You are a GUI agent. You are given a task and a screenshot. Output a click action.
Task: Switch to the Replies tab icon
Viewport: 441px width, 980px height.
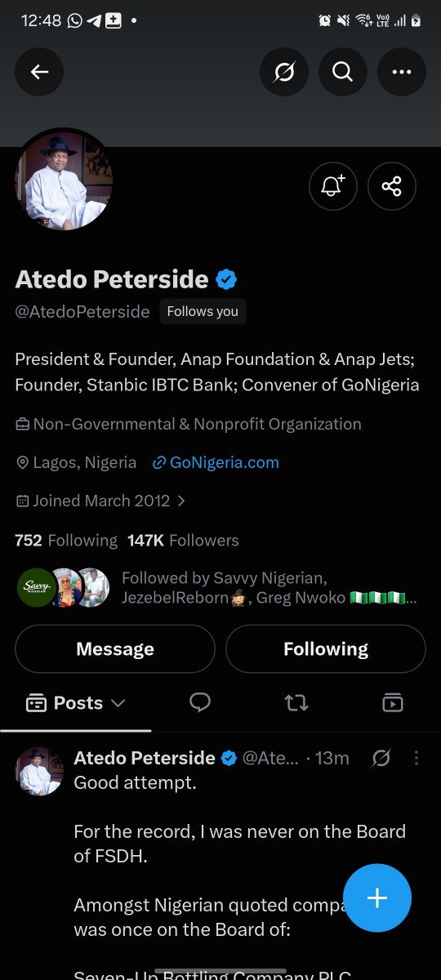[x=200, y=702]
